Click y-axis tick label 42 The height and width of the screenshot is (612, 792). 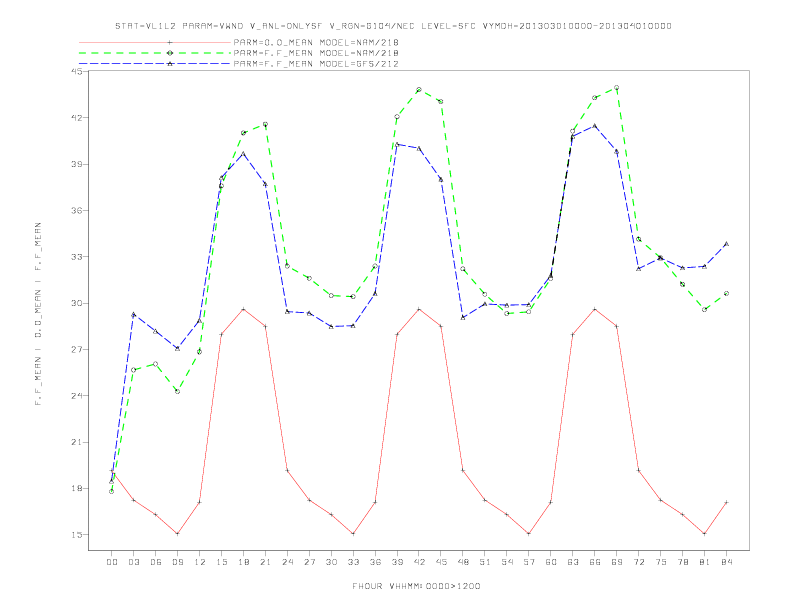tap(76, 118)
